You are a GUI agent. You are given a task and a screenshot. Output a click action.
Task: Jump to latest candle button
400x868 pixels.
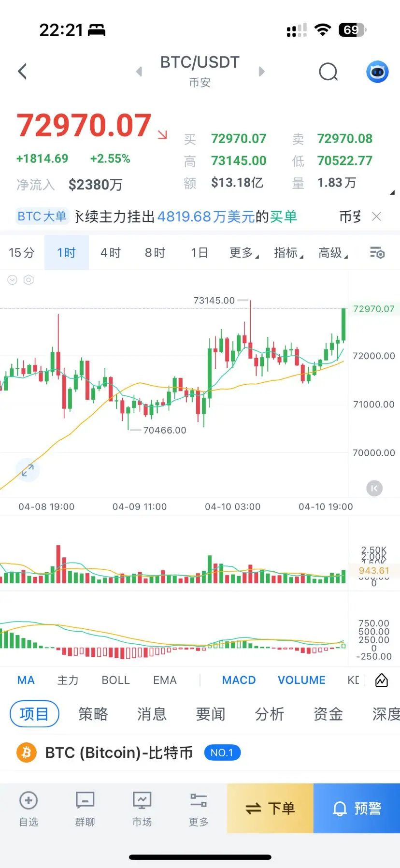(374, 488)
